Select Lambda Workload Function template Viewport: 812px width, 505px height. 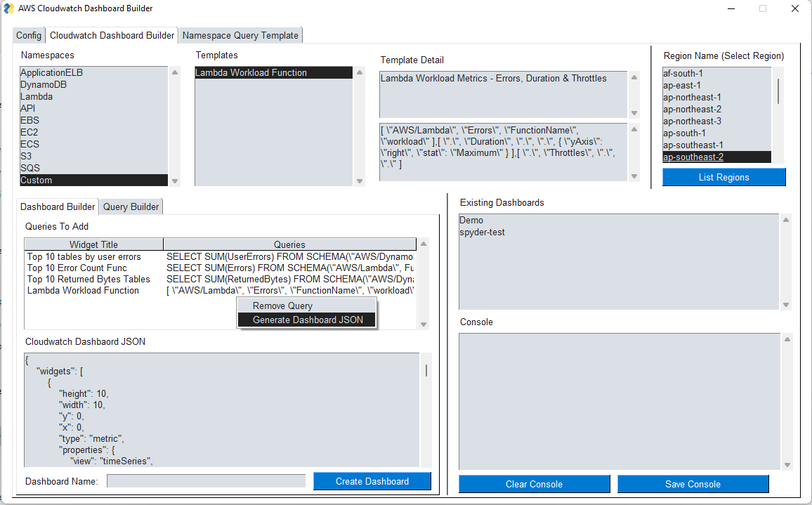273,72
